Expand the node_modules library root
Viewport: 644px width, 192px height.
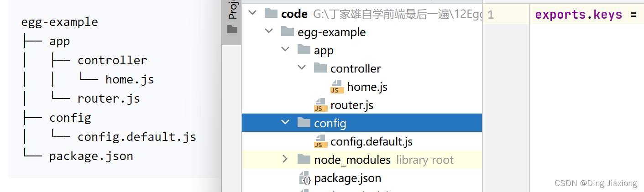[x=285, y=159]
